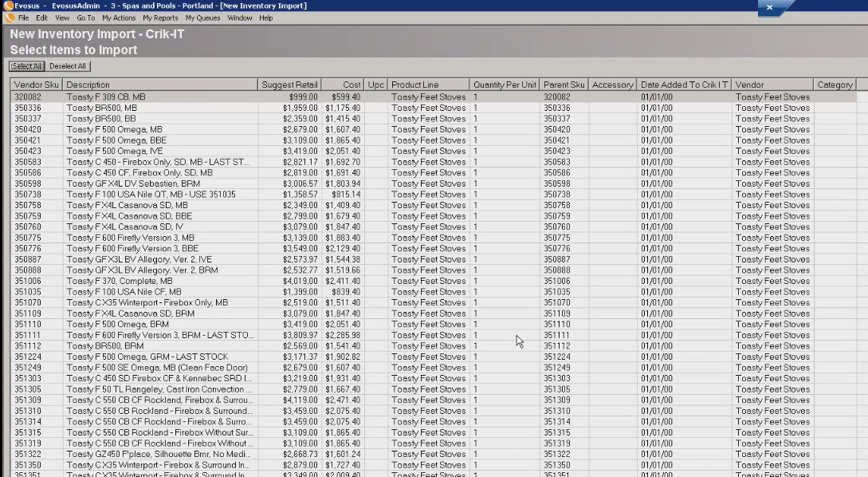Click suggested retail price $4,119.00
This screenshot has width=868, height=477.
tap(300, 400)
